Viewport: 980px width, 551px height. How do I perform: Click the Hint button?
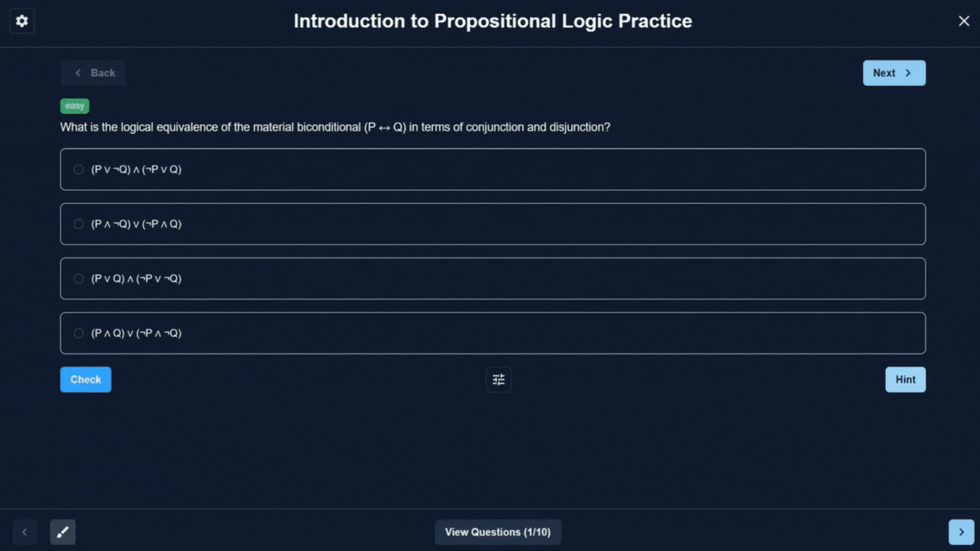[905, 380]
